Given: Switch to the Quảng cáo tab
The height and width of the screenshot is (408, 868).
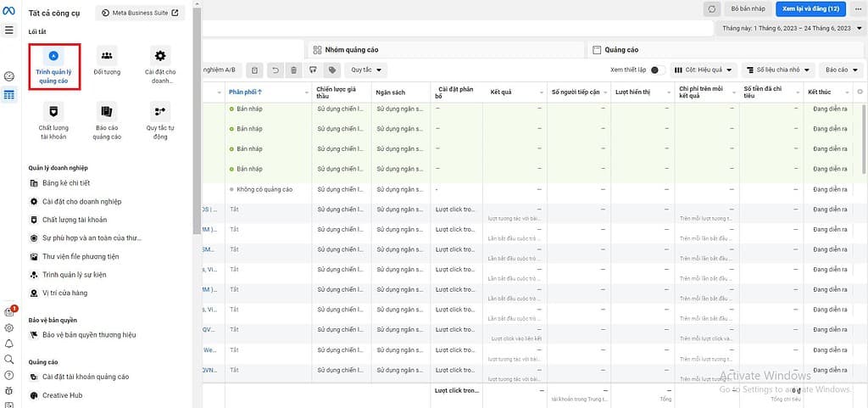Looking at the screenshot, I should click(621, 50).
